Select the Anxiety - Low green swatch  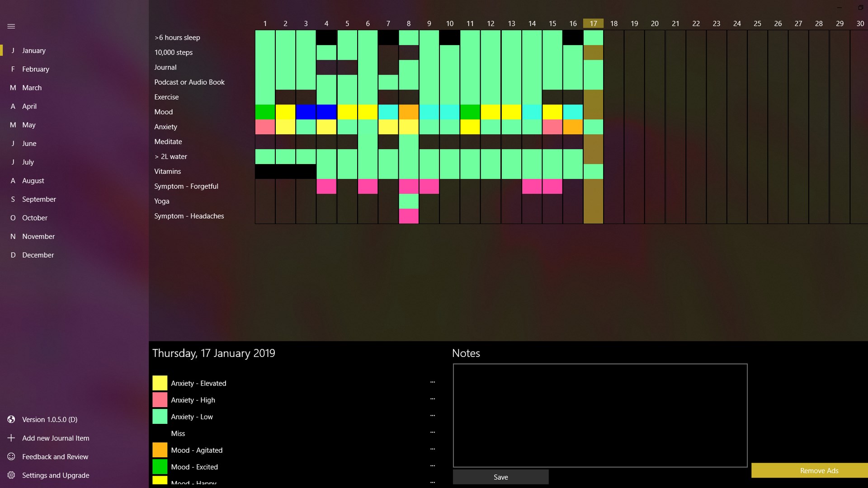[160, 416]
